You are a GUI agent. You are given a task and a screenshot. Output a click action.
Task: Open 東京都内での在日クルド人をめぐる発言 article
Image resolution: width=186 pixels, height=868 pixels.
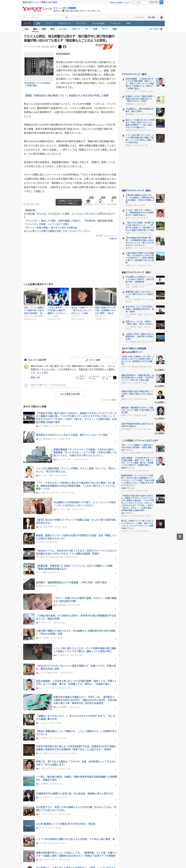pyautogui.click(x=72, y=435)
